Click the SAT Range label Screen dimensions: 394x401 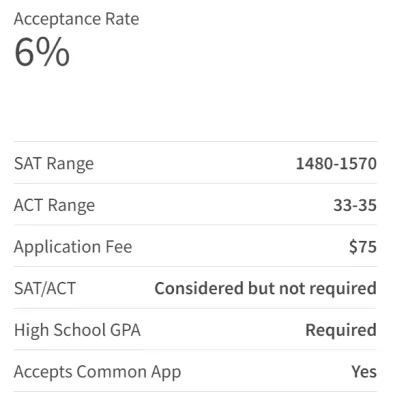point(54,164)
